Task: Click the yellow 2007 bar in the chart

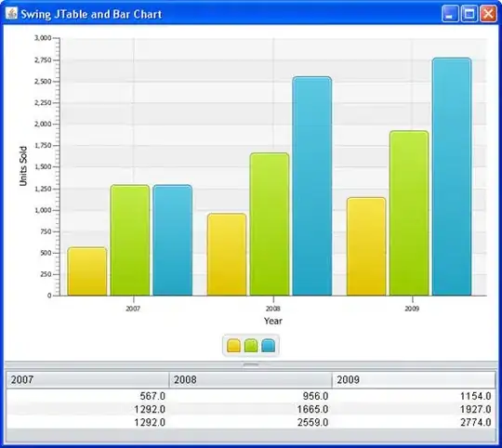Action: 87,271
